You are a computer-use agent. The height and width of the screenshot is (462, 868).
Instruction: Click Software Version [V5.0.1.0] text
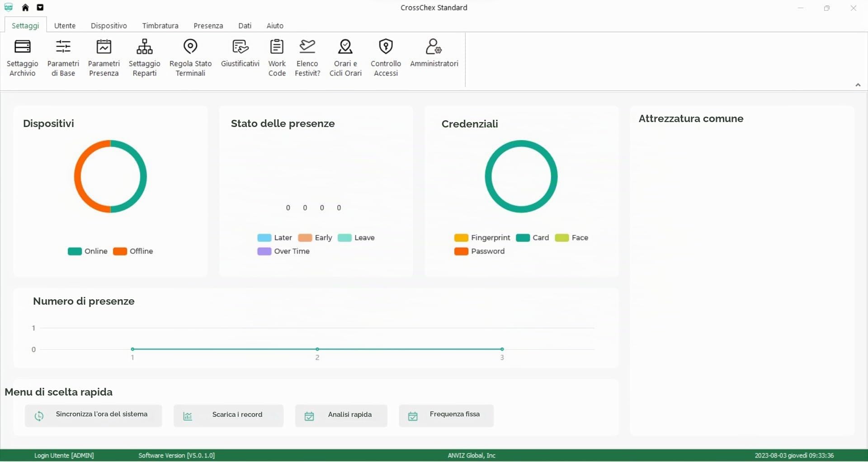176,455
